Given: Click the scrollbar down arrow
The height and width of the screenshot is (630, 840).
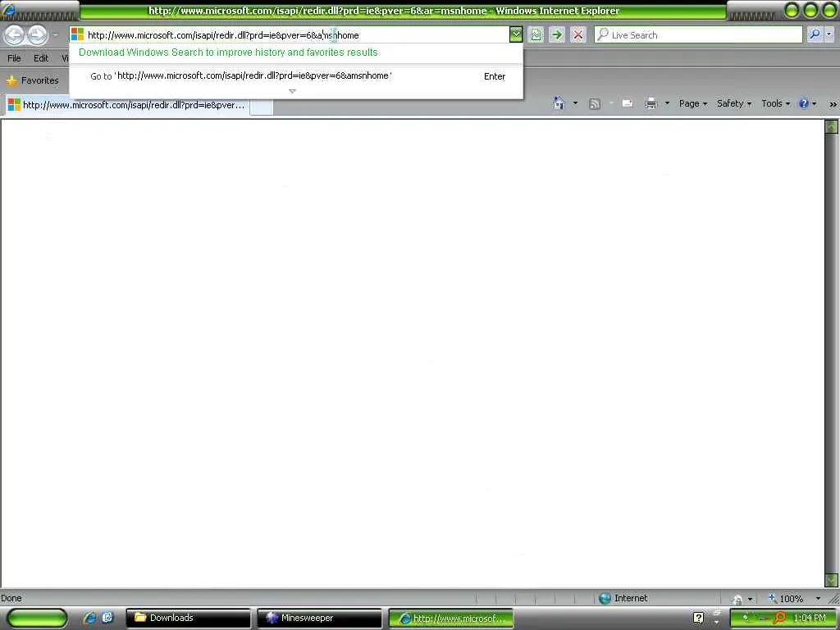Looking at the screenshot, I should (x=832, y=580).
